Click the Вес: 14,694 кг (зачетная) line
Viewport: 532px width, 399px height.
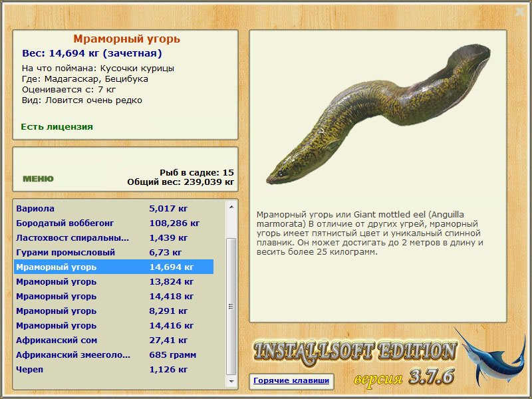tap(92, 53)
